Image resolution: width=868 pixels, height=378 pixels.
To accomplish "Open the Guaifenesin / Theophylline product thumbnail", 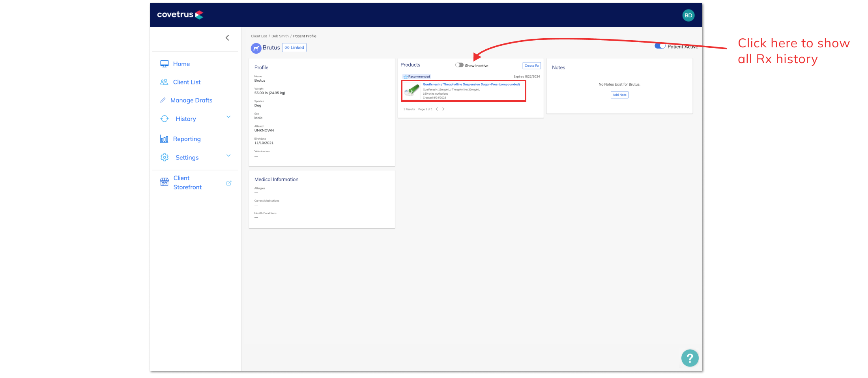I will point(412,91).
